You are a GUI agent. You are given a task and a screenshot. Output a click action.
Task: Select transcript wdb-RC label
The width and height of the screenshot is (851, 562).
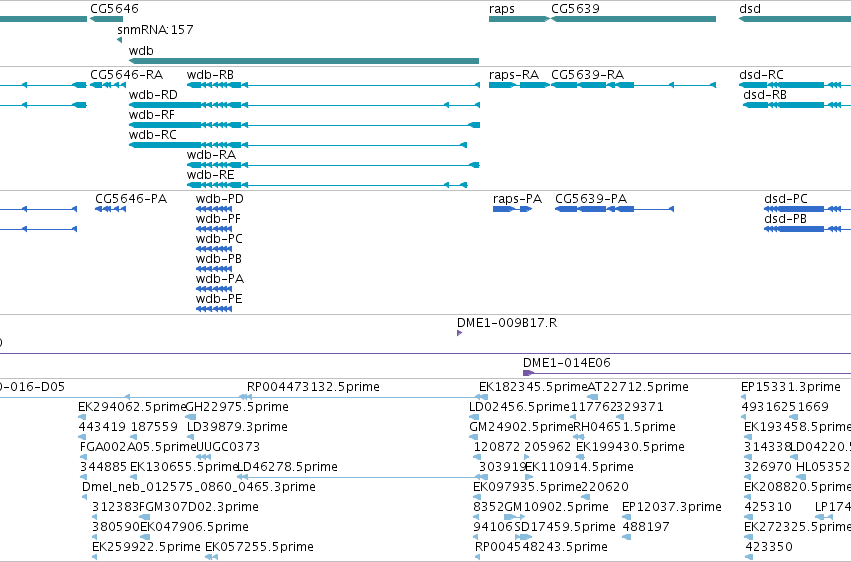(153, 135)
